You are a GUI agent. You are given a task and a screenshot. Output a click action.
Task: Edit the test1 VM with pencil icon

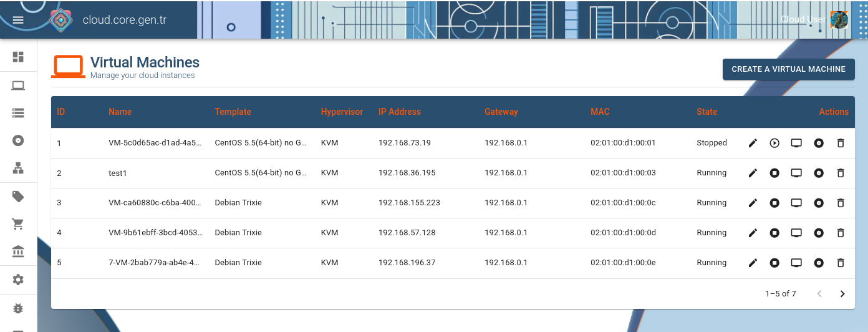point(753,173)
